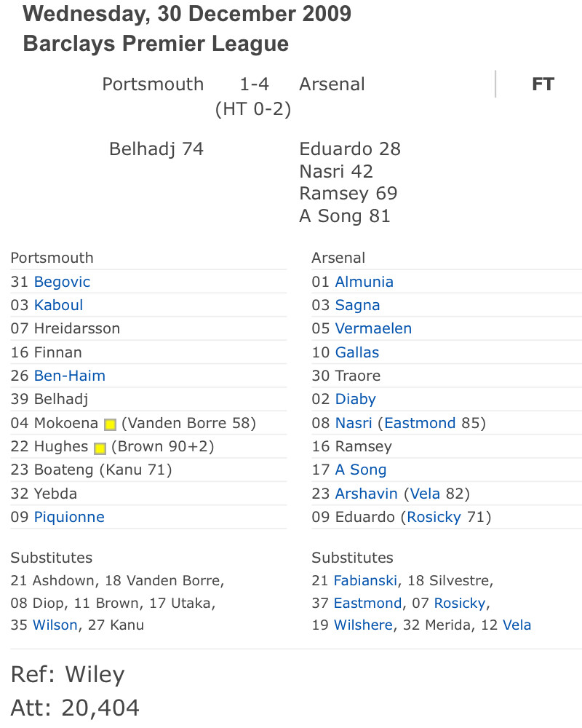582x728 pixels.
Task: Open the Arshavin player link
Action: point(366,494)
